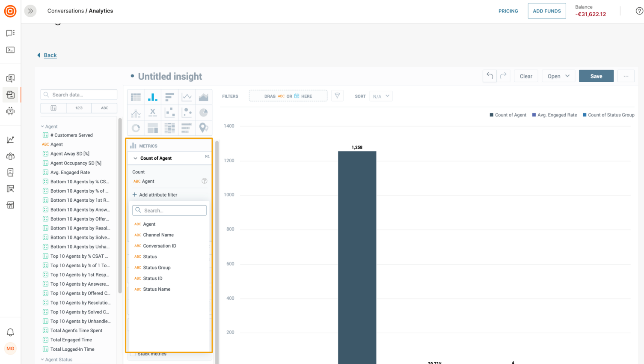Open the attribute filter funnel icon
Screen dimensions: 644x364
pyautogui.click(x=337, y=96)
